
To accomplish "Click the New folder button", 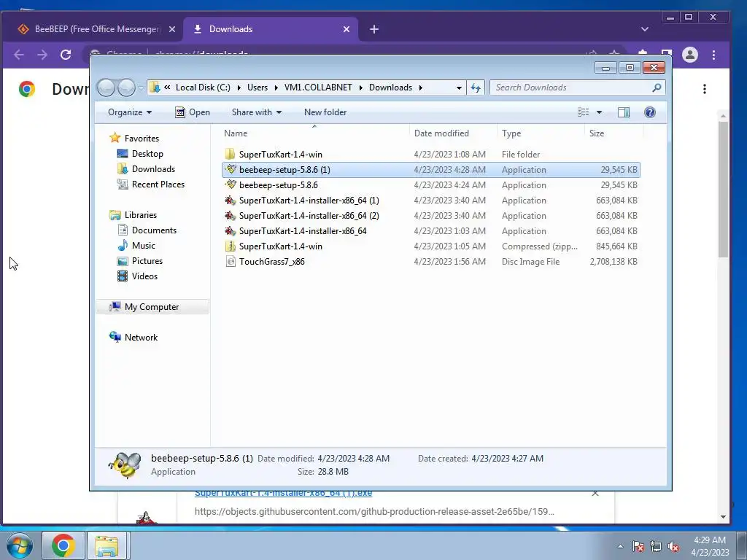I will coord(325,112).
